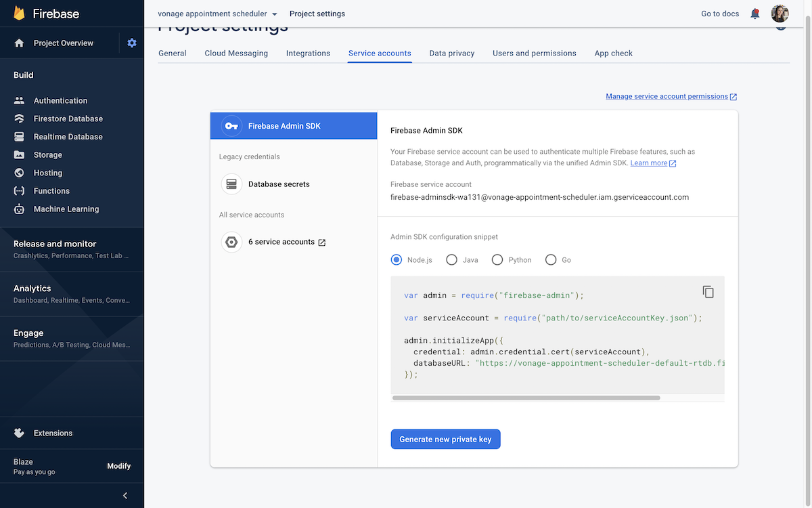Open the Users and permissions tab
This screenshot has height=508, width=812.
coord(535,53)
